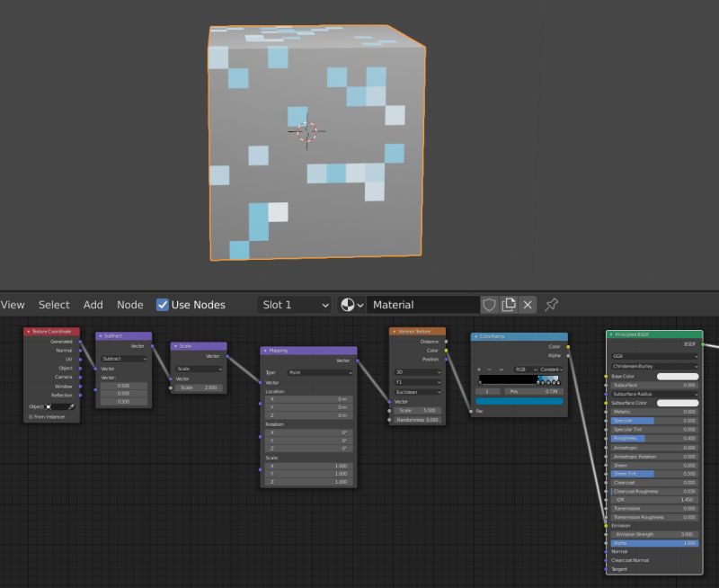The height and width of the screenshot is (588, 719).
Task: Unlink the material with the X icon
Action: pos(526,304)
